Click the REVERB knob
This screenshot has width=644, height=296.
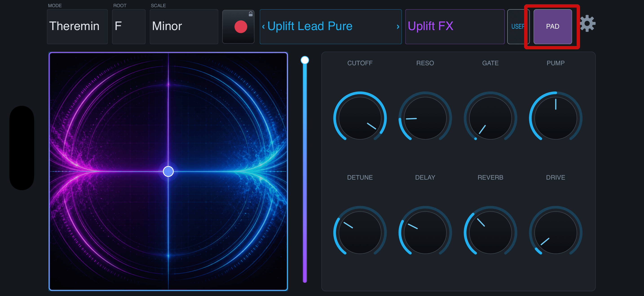pos(490,232)
